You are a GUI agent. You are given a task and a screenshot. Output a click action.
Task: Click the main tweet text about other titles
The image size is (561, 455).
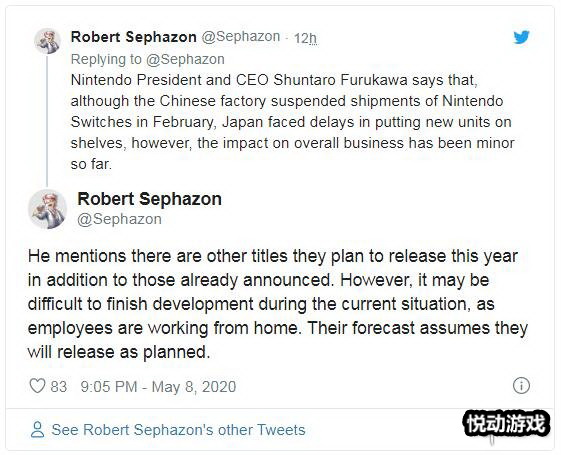pyautogui.click(x=278, y=304)
